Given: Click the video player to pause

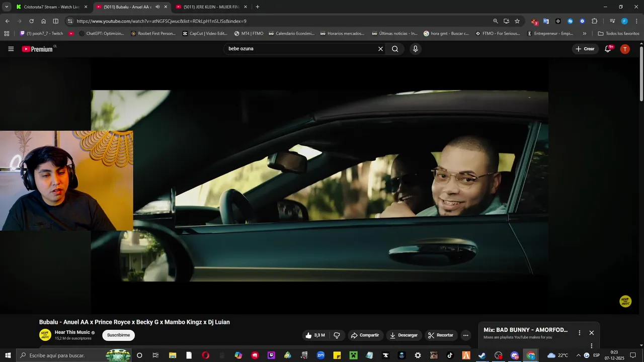Looking at the screenshot, I should pos(319,186).
